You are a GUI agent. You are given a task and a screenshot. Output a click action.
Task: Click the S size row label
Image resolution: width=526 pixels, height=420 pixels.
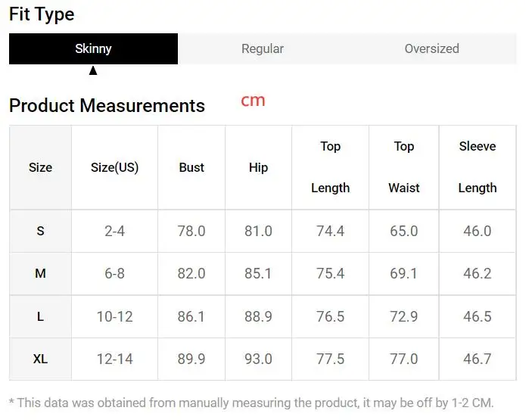click(41, 231)
